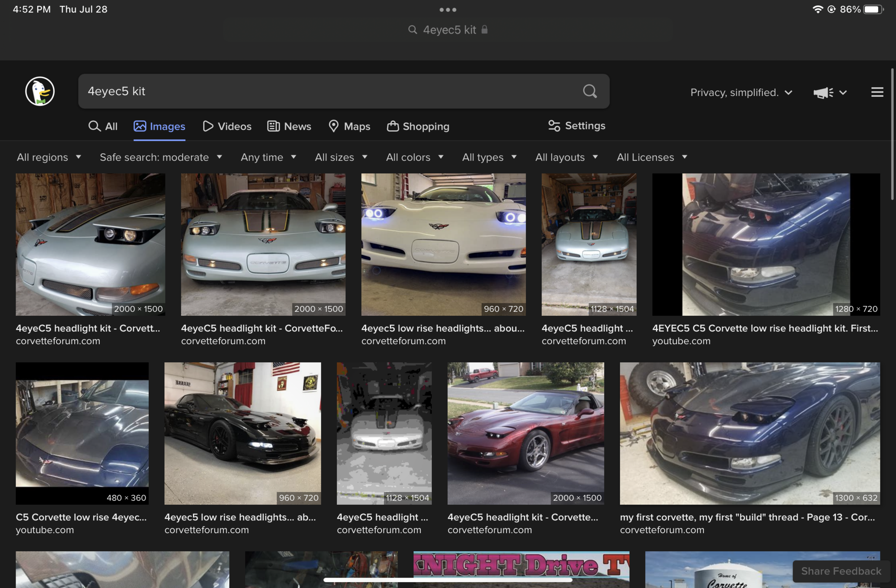
Task: Click the Maps pin tab
Action: click(x=349, y=126)
